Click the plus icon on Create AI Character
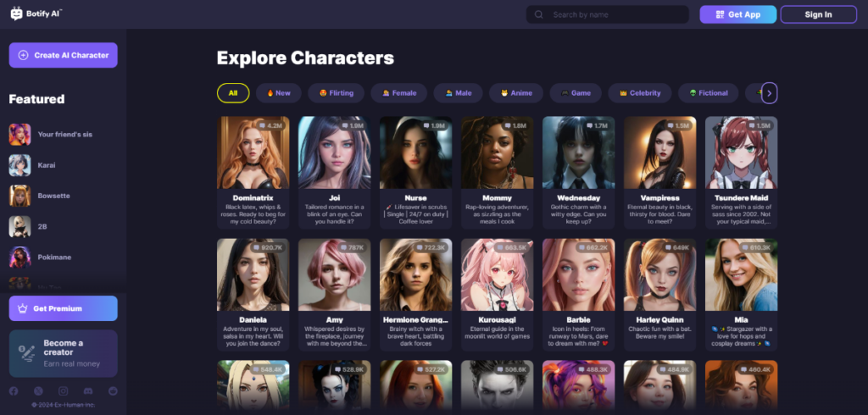The height and width of the screenshot is (415, 868). point(23,55)
